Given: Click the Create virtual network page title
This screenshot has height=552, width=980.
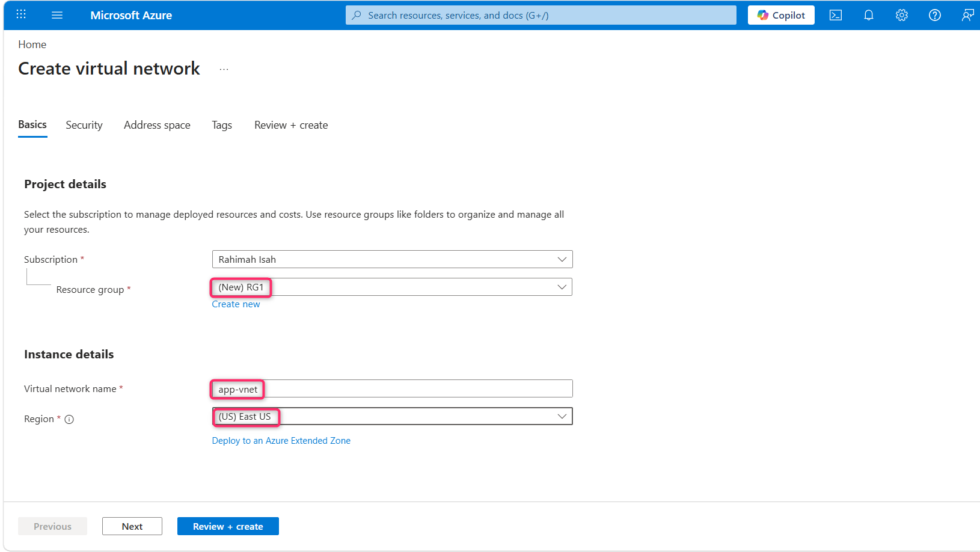Looking at the screenshot, I should 109,69.
